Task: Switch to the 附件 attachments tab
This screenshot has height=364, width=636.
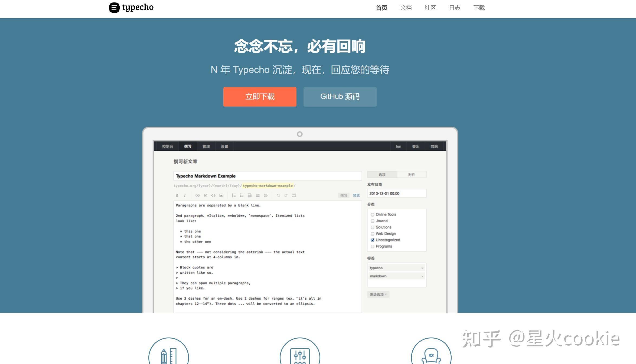Action: tap(412, 175)
